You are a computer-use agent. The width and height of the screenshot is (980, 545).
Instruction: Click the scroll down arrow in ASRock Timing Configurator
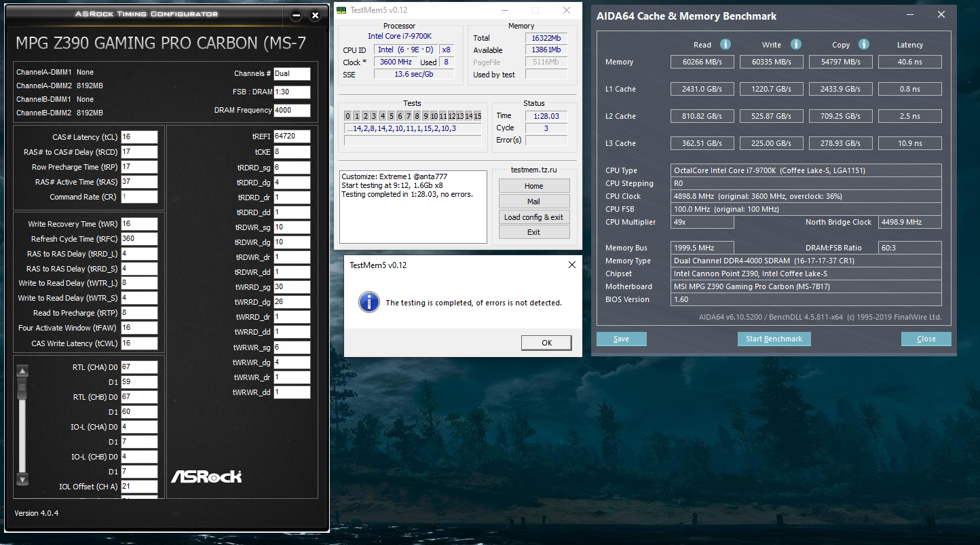(x=22, y=479)
